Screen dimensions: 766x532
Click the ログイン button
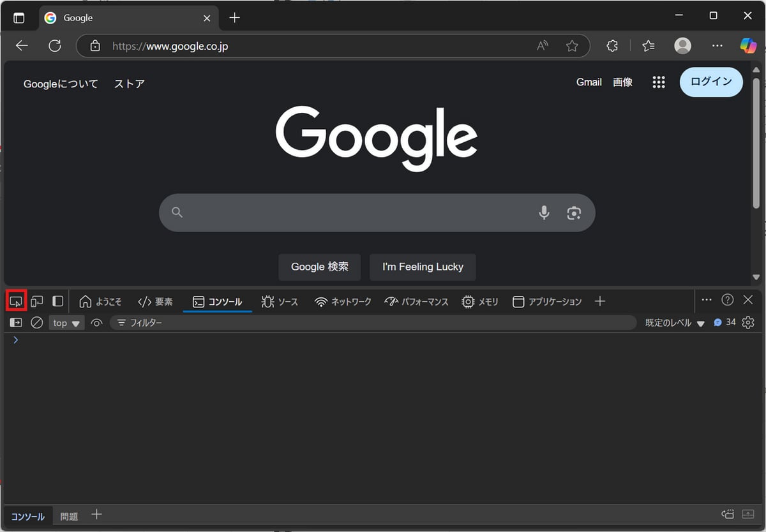tap(711, 82)
